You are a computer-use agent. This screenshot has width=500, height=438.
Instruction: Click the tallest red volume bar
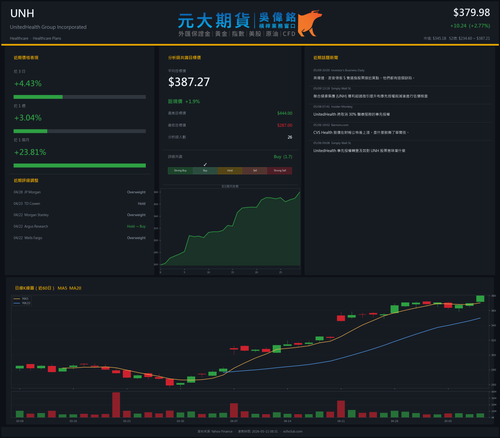point(116,405)
